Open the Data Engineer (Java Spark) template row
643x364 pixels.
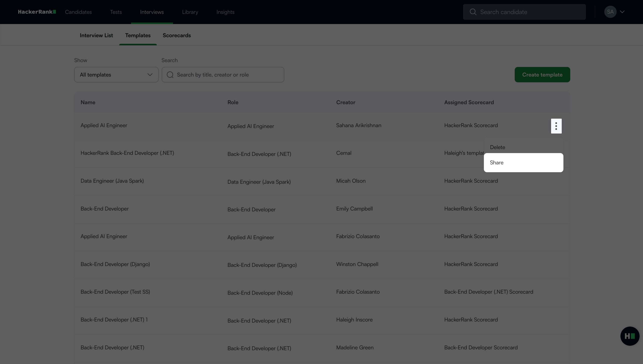[112, 181]
